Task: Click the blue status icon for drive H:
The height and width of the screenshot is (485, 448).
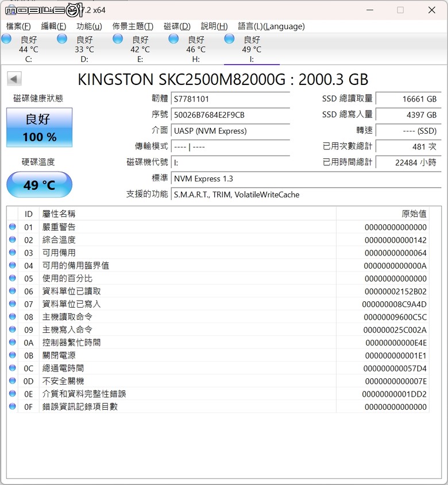Action: pos(173,38)
